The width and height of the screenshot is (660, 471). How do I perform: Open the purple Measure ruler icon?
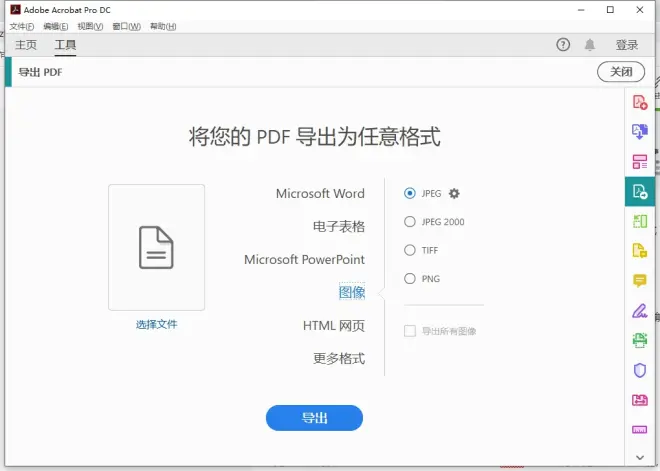point(640,429)
